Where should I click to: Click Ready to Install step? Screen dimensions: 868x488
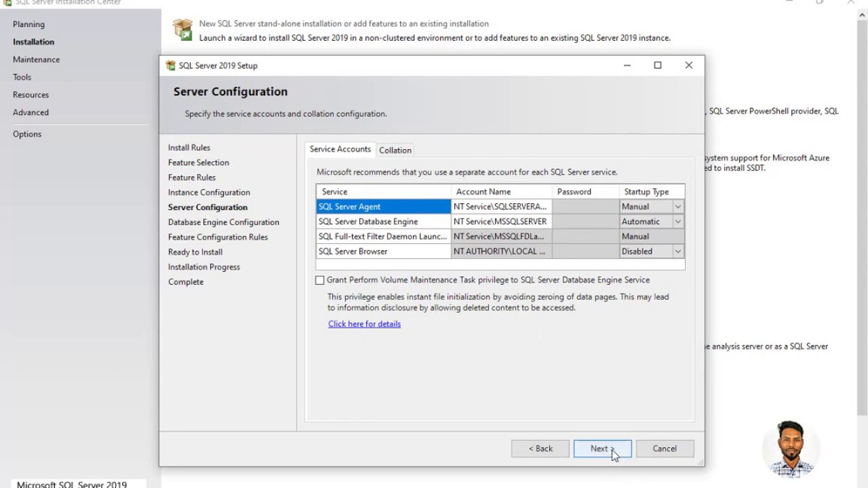pos(195,252)
